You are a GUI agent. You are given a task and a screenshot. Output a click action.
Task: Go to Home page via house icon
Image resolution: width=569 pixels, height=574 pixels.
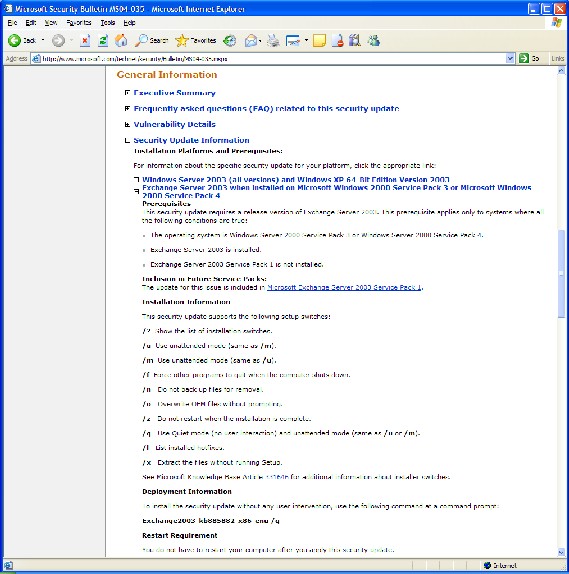(121, 41)
